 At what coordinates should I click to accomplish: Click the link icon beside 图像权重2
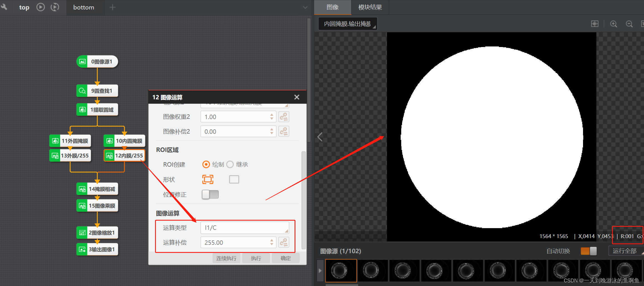coord(284,117)
